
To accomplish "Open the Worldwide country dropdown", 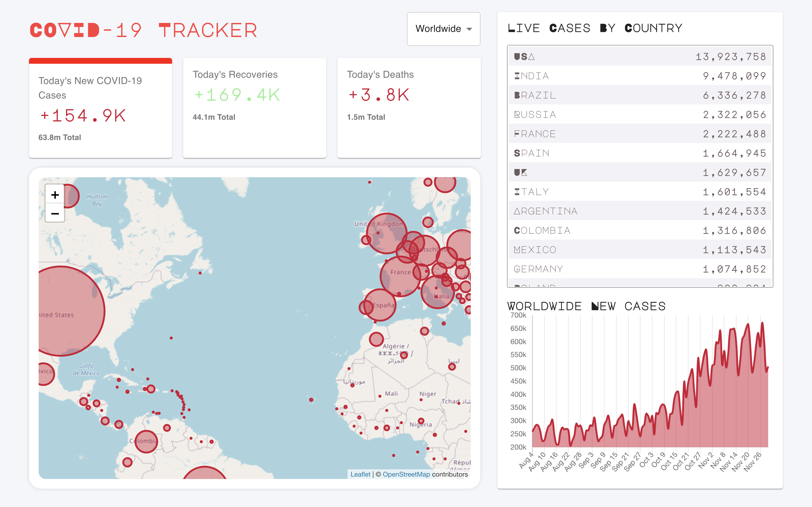I will pyautogui.click(x=443, y=29).
